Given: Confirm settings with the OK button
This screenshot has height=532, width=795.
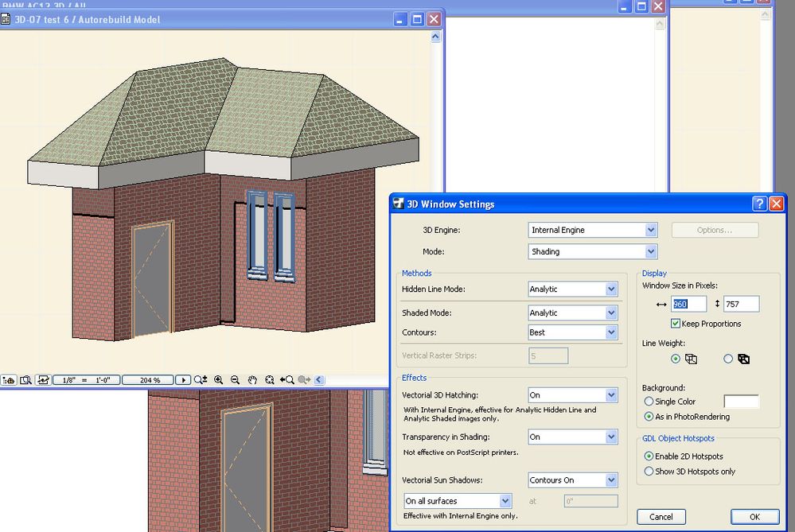Looking at the screenshot, I should point(753,517).
